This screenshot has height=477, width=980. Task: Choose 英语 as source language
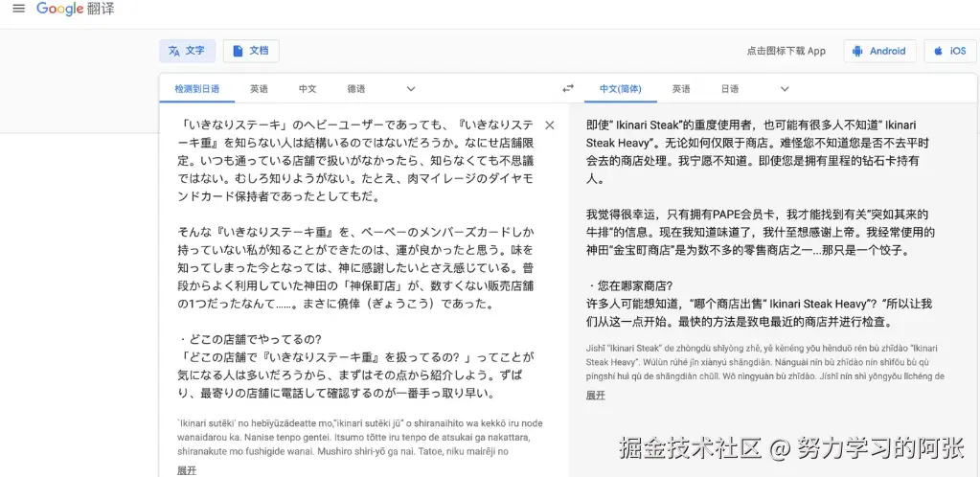point(259,89)
